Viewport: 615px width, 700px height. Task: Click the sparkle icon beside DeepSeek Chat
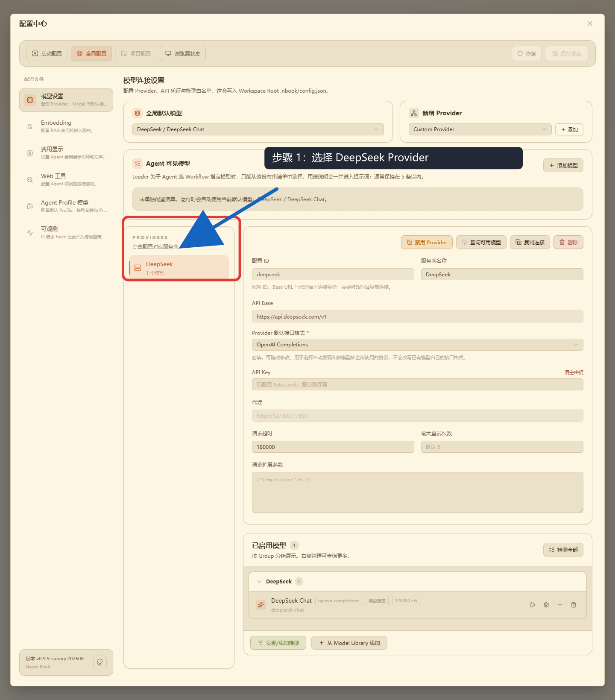click(x=261, y=605)
